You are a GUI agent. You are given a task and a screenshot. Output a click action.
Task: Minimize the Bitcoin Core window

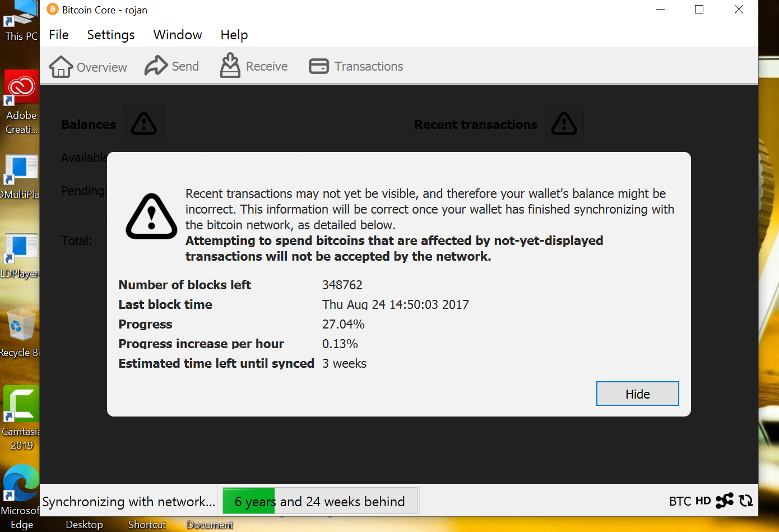pos(661,10)
